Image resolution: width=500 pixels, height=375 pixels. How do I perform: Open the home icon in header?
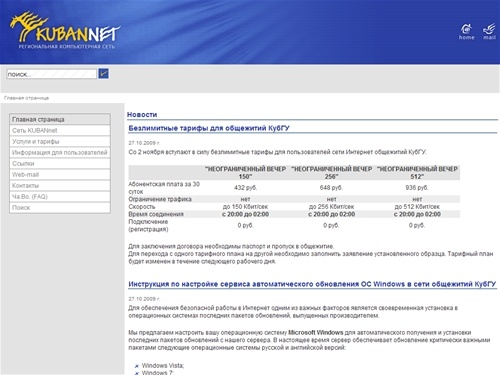point(466,32)
